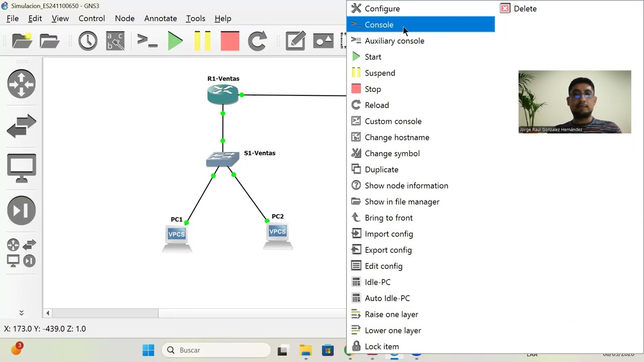Click the insert picture toolbar icon
The width and height of the screenshot is (644, 362).
(323, 41)
